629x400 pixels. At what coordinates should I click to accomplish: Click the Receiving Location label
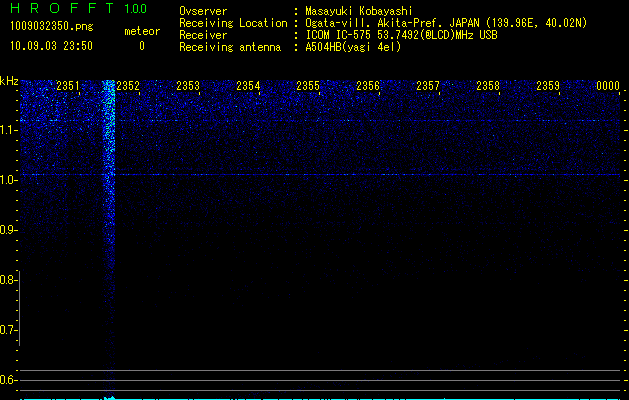233,23
